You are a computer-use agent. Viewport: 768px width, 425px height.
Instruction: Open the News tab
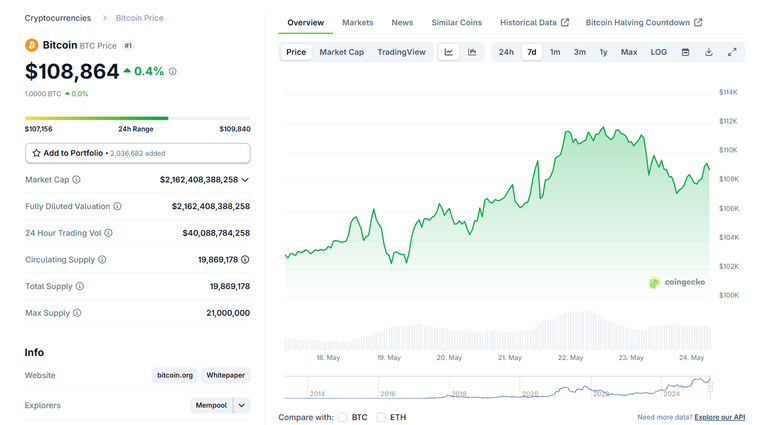402,23
